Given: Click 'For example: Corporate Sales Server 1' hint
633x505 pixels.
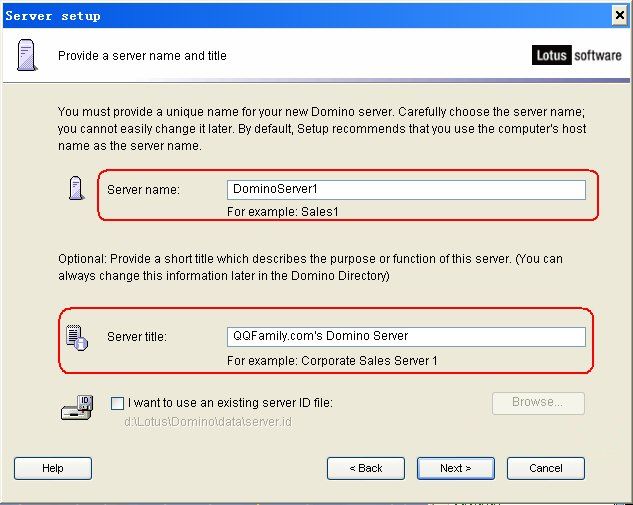Looking at the screenshot, I should [332, 360].
